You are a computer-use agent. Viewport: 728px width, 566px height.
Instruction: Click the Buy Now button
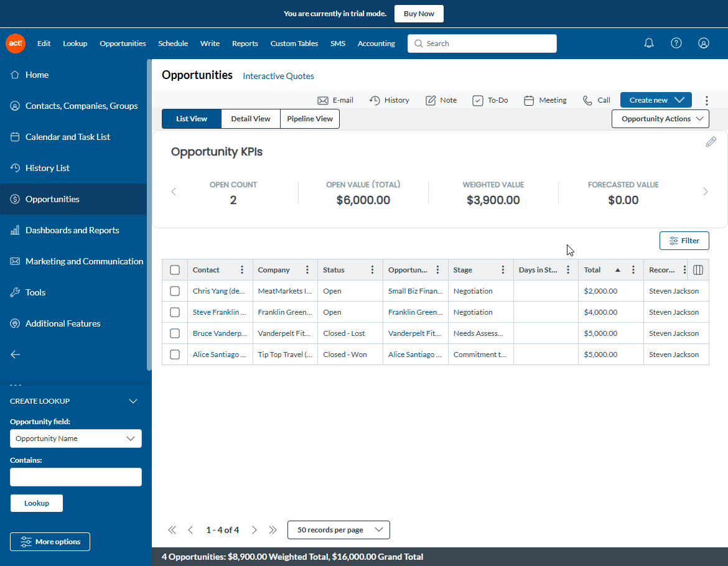(x=419, y=14)
